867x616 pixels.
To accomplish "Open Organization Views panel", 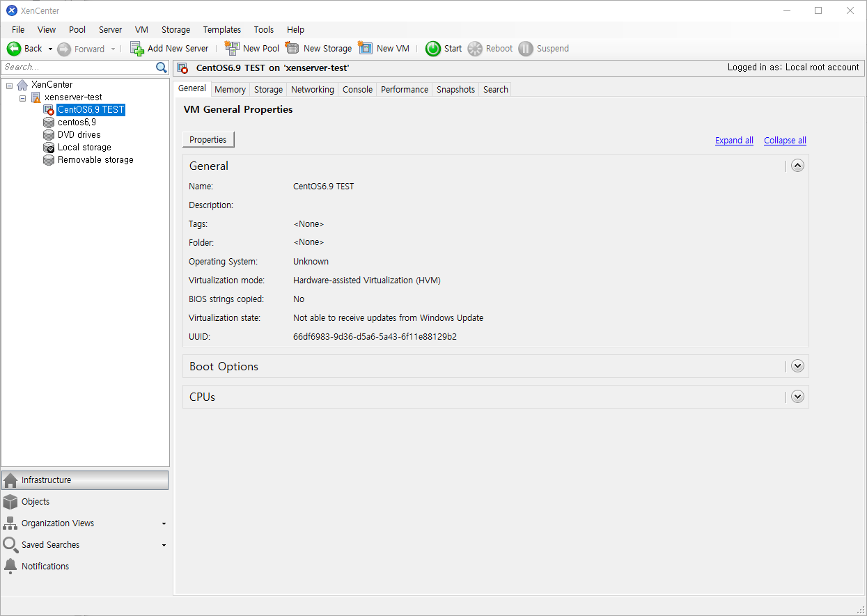I will tap(85, 523).
